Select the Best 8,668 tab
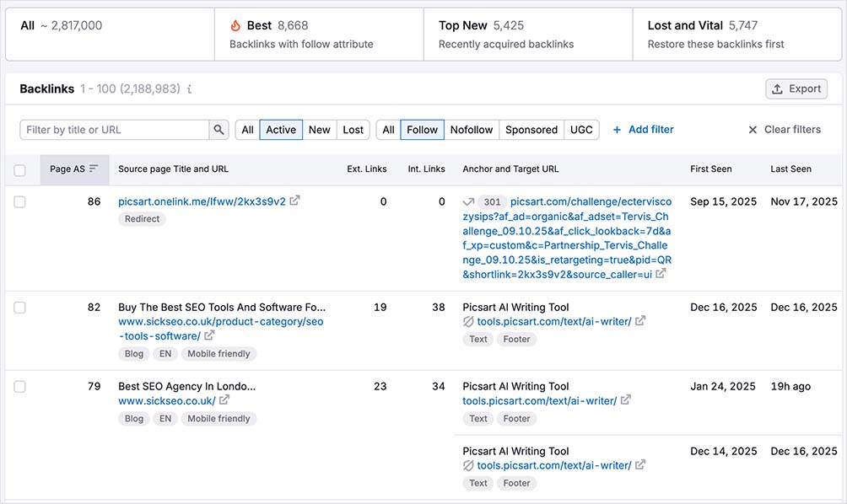The height and width of the screenshot is (504, 847). click(319, 34)
